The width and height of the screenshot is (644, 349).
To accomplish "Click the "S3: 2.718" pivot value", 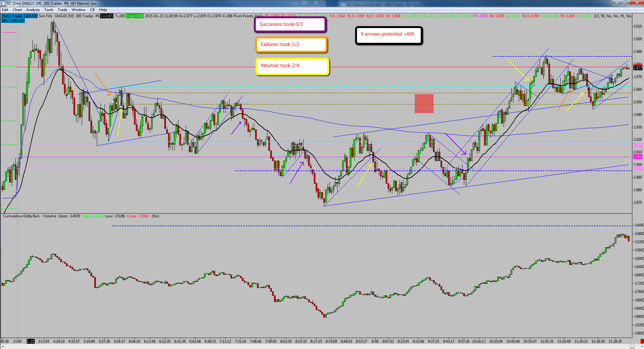I will click(464, 16).
